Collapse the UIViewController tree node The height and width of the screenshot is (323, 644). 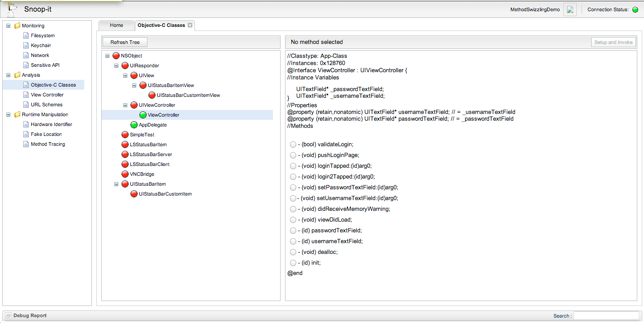pos(125,105)
